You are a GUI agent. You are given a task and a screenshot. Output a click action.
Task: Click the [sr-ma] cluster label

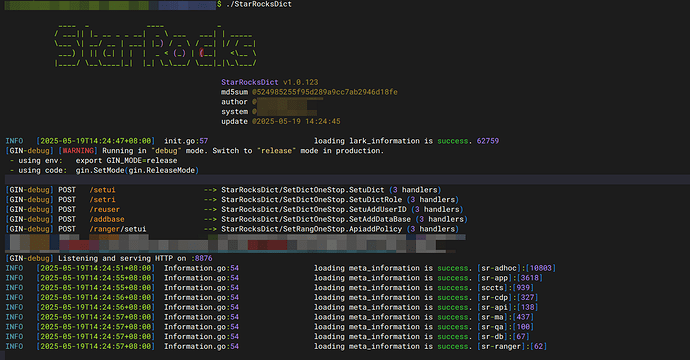coord(492,317)
